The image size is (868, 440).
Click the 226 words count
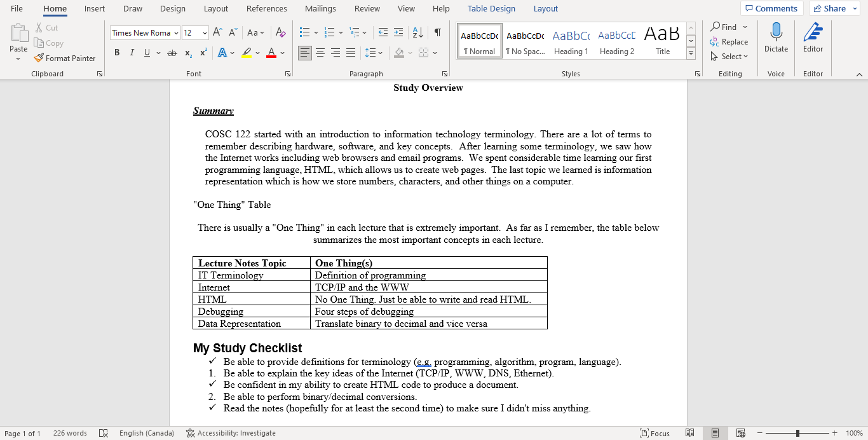pos(70,433)
